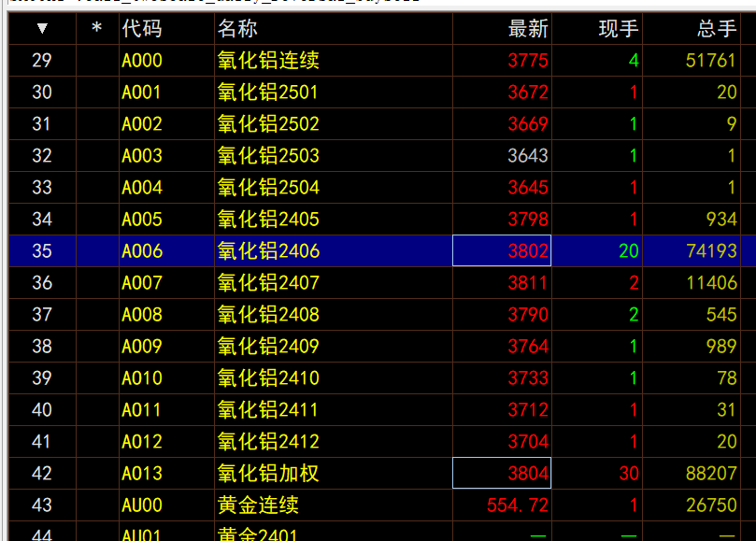Click total volume 51761
The image size is (756, 541).
click(711, 61)
